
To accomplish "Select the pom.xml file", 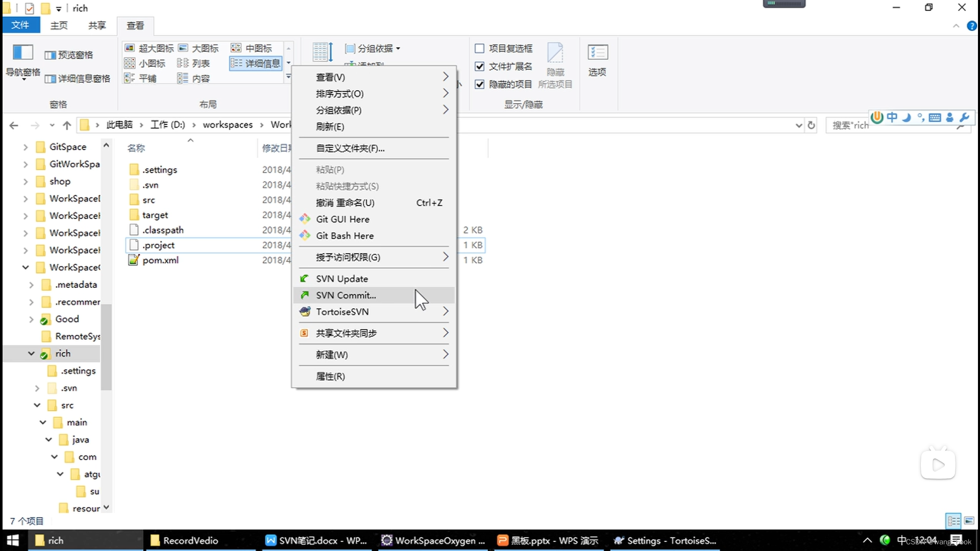I will [x=154, y=260].
